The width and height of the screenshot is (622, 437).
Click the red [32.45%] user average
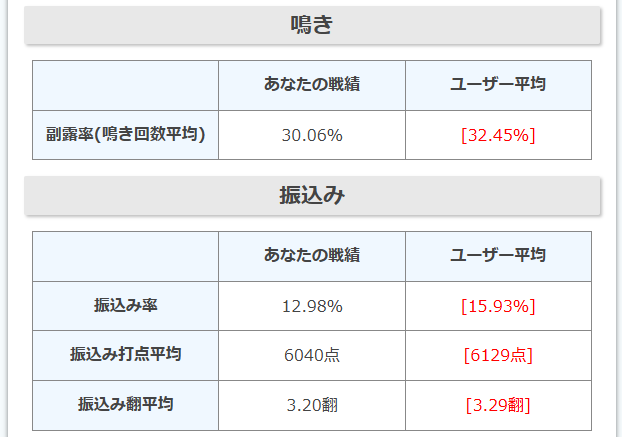(x=498, y=135)
